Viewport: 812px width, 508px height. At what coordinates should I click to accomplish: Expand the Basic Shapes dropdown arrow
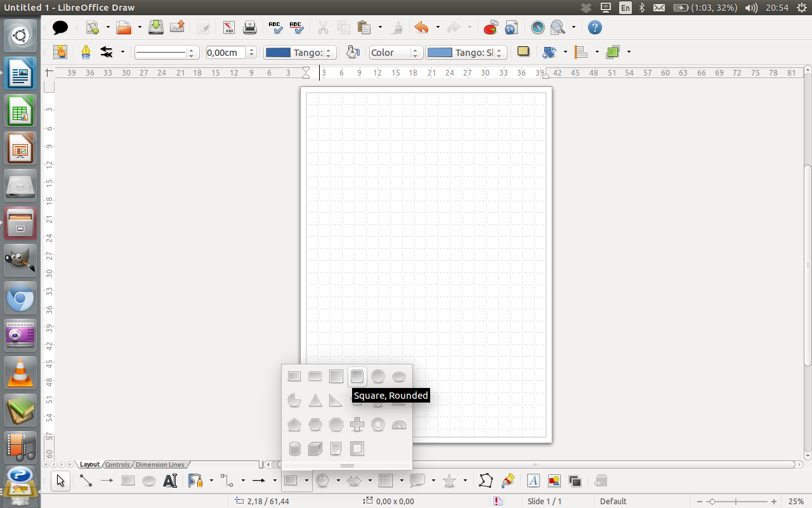pos(306,481)
